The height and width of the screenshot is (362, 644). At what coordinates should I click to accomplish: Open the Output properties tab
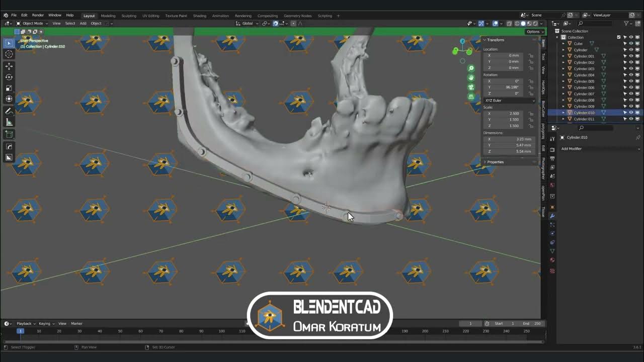[x=552, y=158]
